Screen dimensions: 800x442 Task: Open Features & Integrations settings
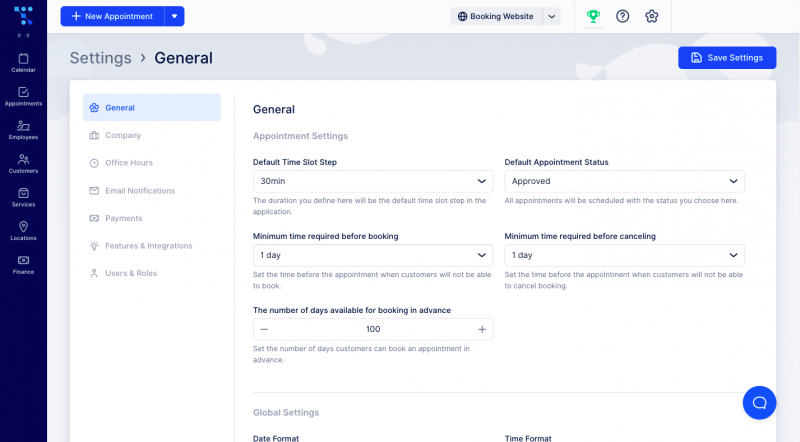coord(152,245)
